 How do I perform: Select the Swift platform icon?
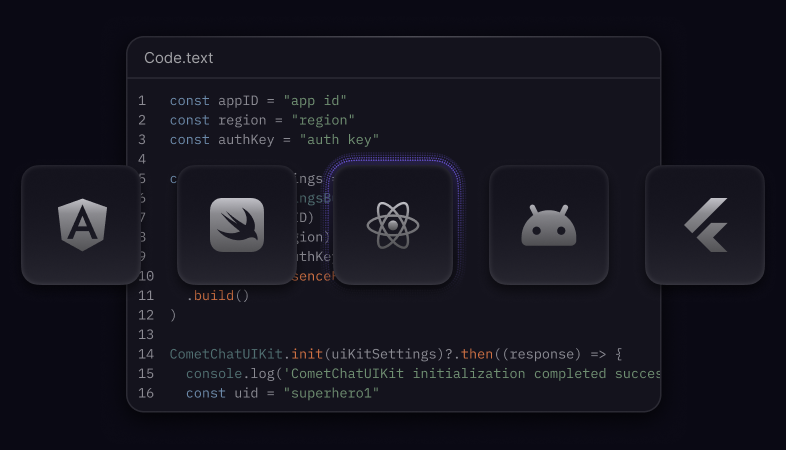pos(237,225)
